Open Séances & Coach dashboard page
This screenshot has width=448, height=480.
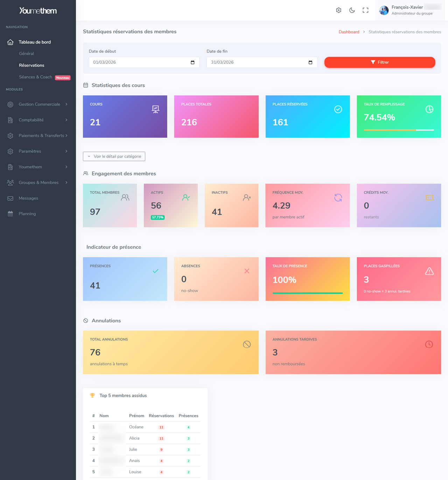pyautogui.click(x=35, y=77)
